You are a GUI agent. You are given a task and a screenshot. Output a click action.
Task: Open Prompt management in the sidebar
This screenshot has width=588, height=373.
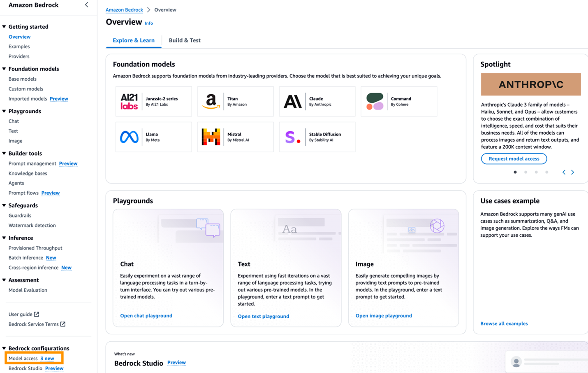(32, 163)
